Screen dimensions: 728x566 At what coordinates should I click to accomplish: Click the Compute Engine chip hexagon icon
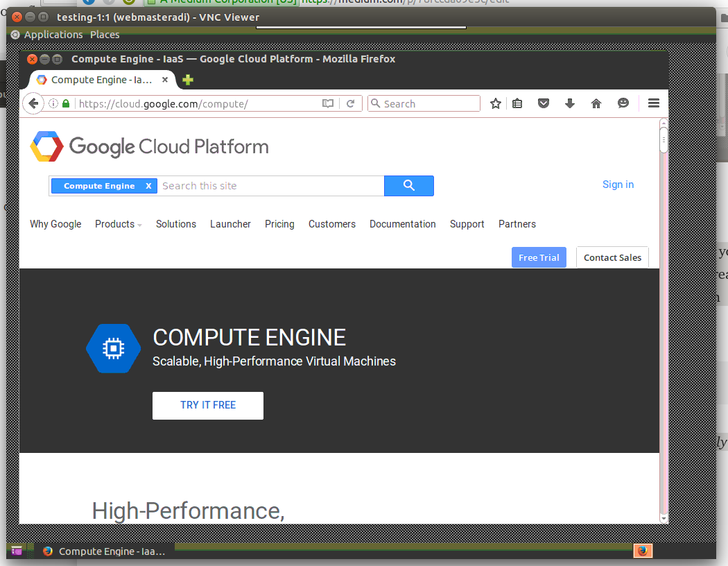114,348
